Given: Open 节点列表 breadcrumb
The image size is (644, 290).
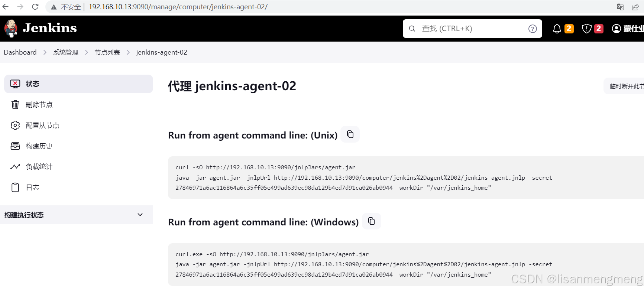Looking at the screenshot, I should click(107, 52).
